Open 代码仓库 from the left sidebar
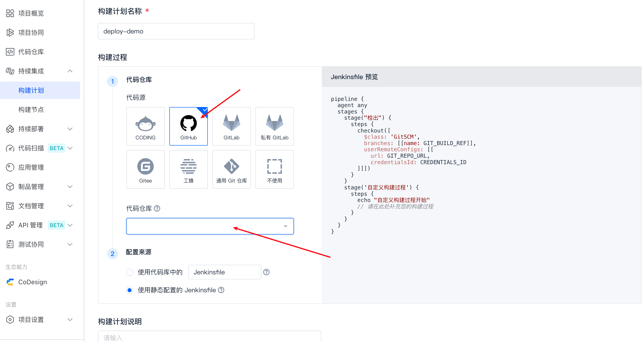Viewport: 644px width, 342px height. (31, 52)
